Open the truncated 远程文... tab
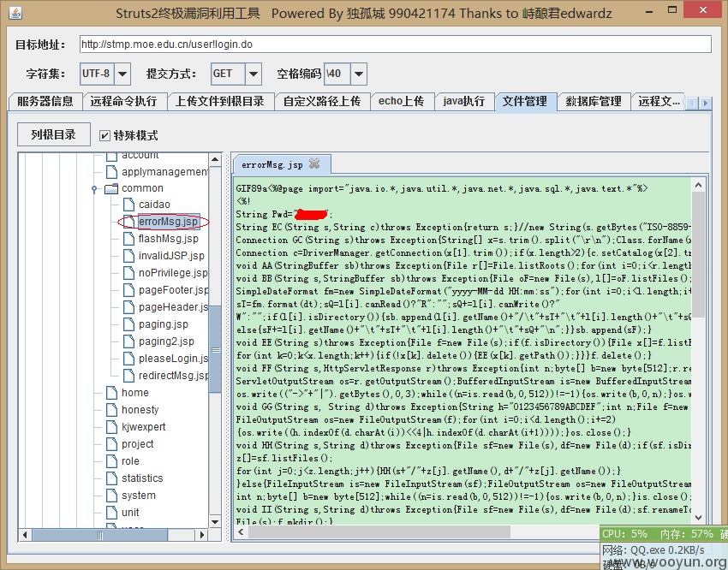This screenshot has width=728, height=570. point(659,101)
